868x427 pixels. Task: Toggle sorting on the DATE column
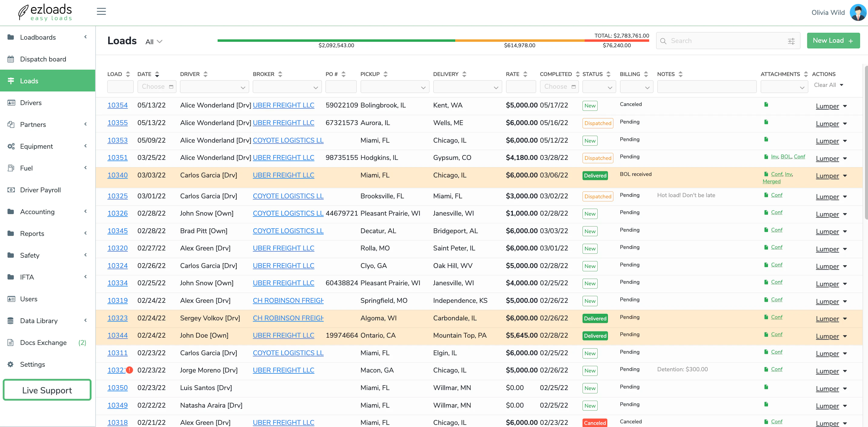tap(157, 74)
